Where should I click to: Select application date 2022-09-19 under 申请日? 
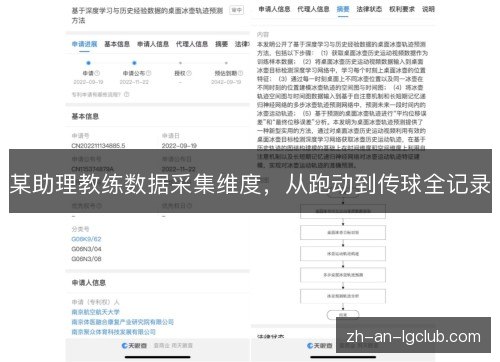coord(179,146)
